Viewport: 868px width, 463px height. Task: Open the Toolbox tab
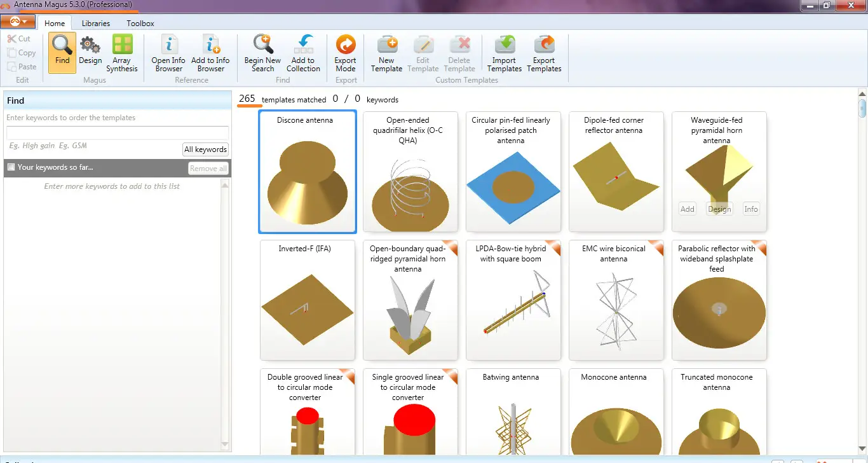pos(140,23)
